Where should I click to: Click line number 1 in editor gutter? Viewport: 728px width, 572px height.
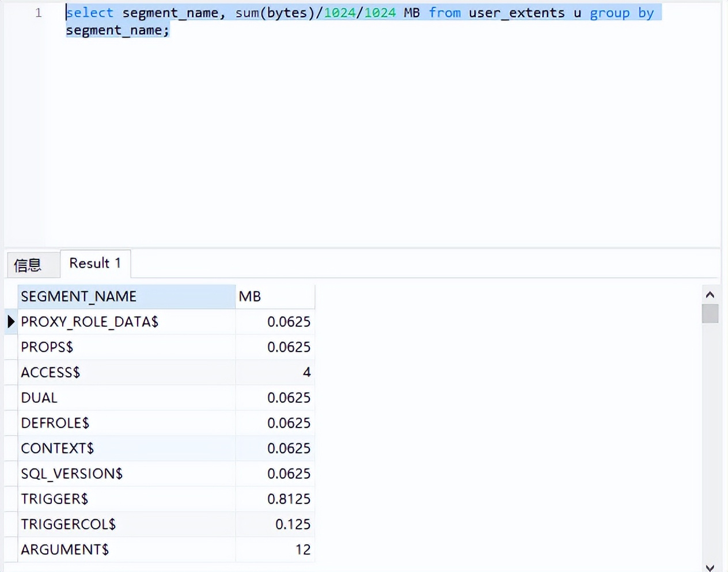click(x=39, y=13)
